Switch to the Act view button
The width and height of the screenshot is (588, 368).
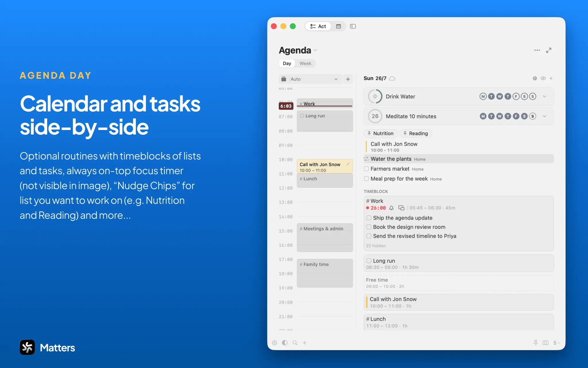coord(318,26)
